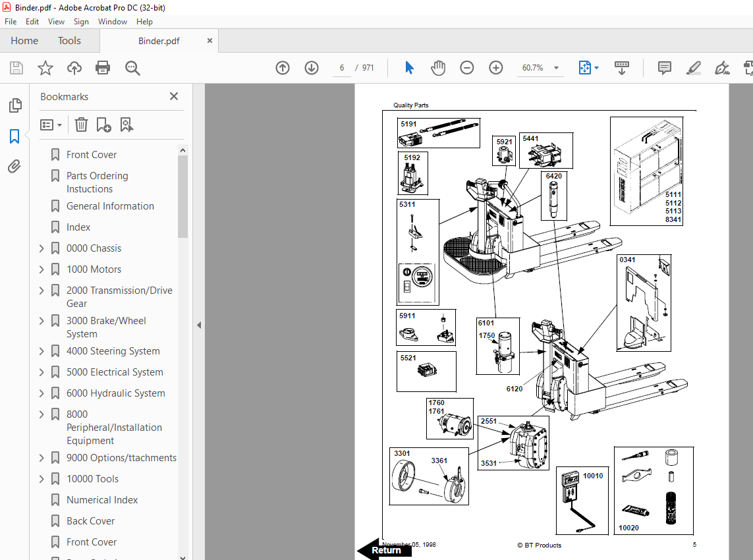Add a sticky note comment
The image size is (753, 560).
coord(665,68)
